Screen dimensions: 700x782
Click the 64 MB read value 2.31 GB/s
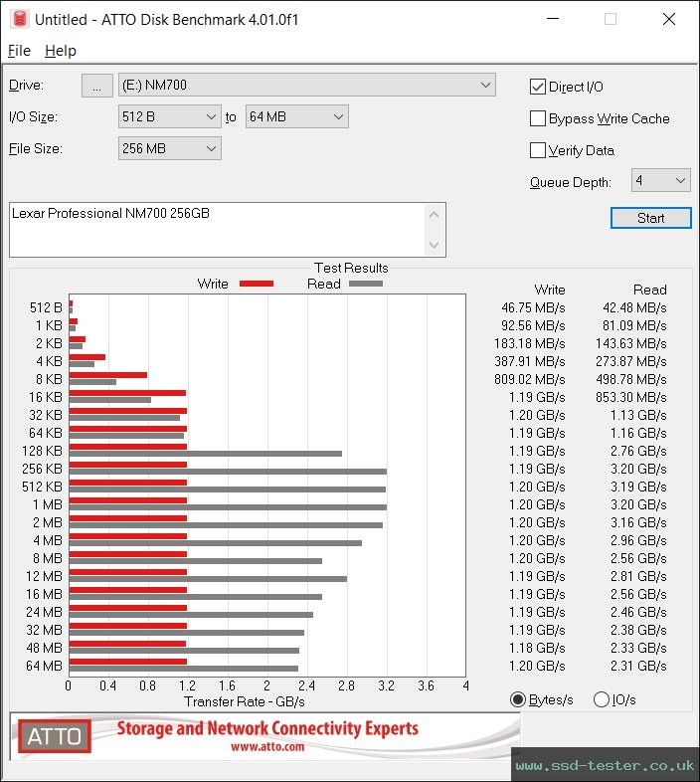click(638, 667)
